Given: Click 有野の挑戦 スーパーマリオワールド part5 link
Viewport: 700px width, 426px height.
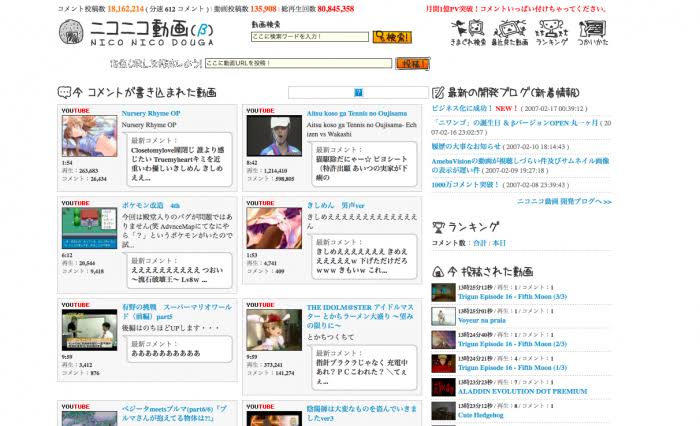Looking at the screenshot, I should pos(177,312).
